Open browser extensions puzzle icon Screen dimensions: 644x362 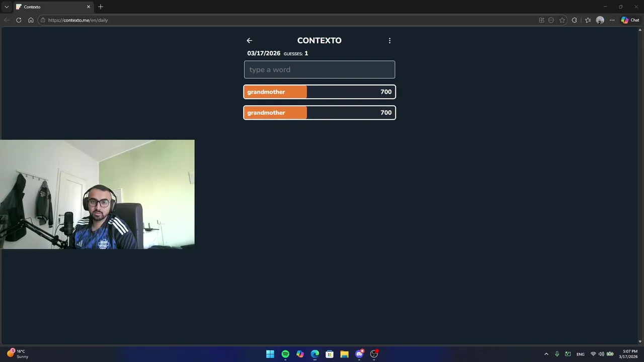(x=575, y=20)
